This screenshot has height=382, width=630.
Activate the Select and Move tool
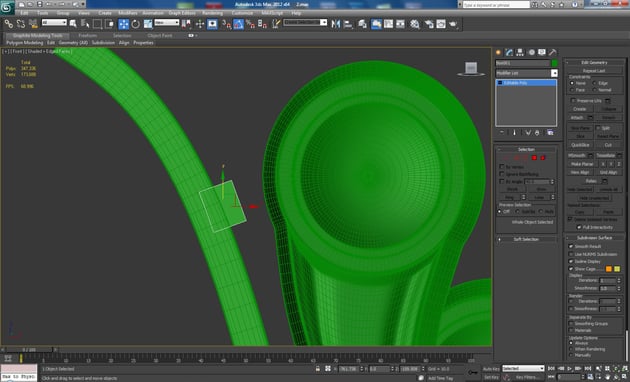tap(124, 24)
